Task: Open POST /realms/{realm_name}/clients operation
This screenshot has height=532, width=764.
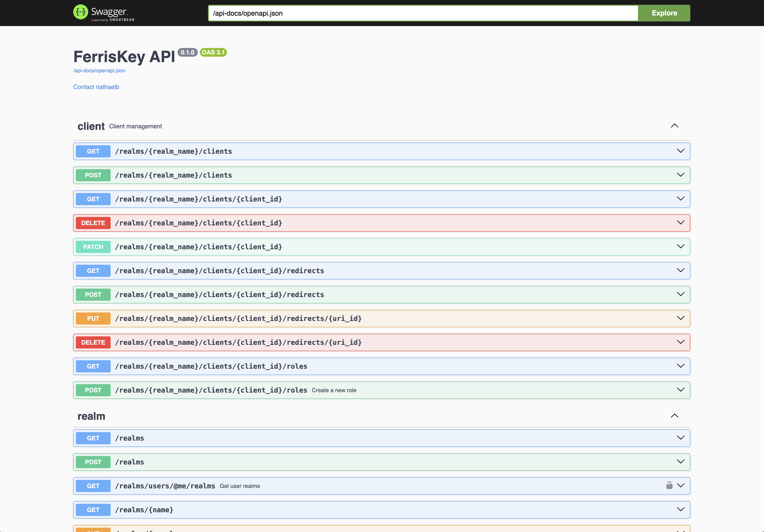Action: coord(173,175)
